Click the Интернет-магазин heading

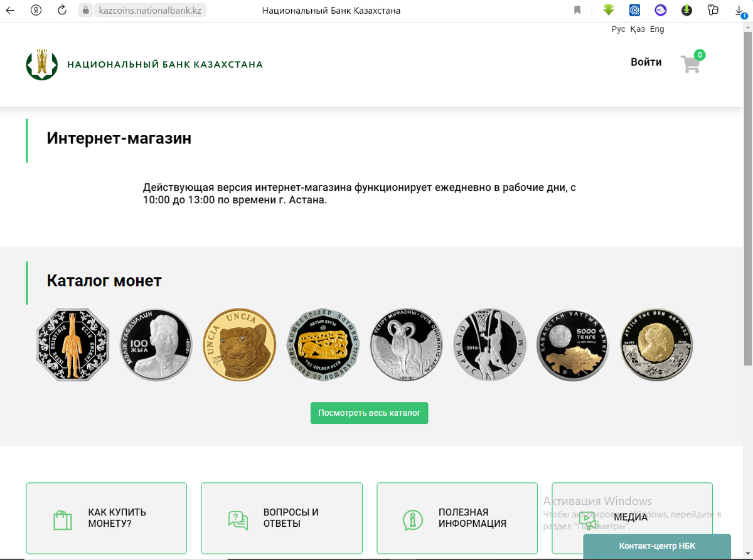tap(119, 139)
